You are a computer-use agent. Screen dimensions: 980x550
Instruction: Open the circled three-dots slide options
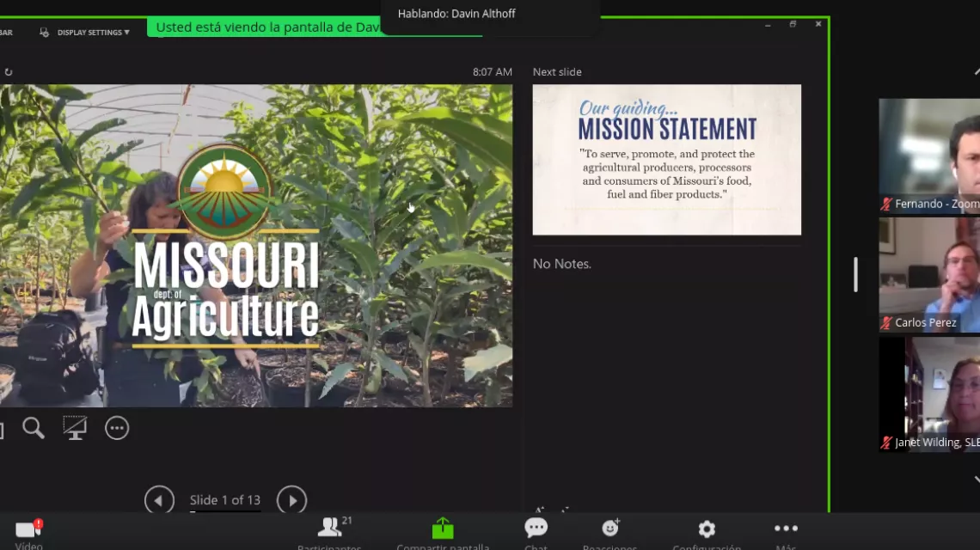(x=117, y=427)
